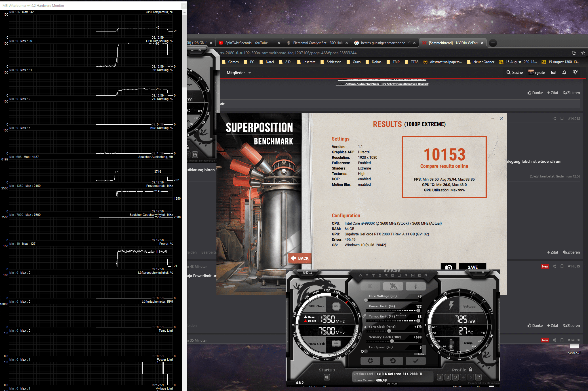Open forum messages envelope icon

pyautogui.click(x=553, y=72)
